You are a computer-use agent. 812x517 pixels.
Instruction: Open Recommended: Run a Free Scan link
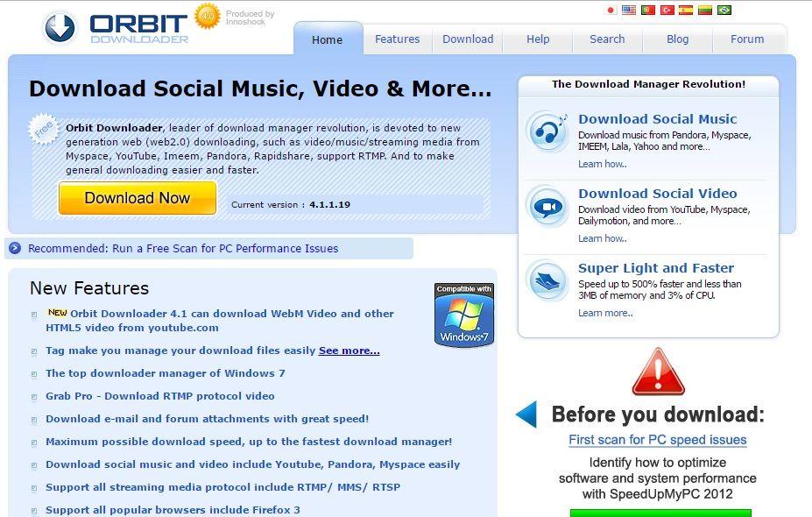tap(183, 248)
